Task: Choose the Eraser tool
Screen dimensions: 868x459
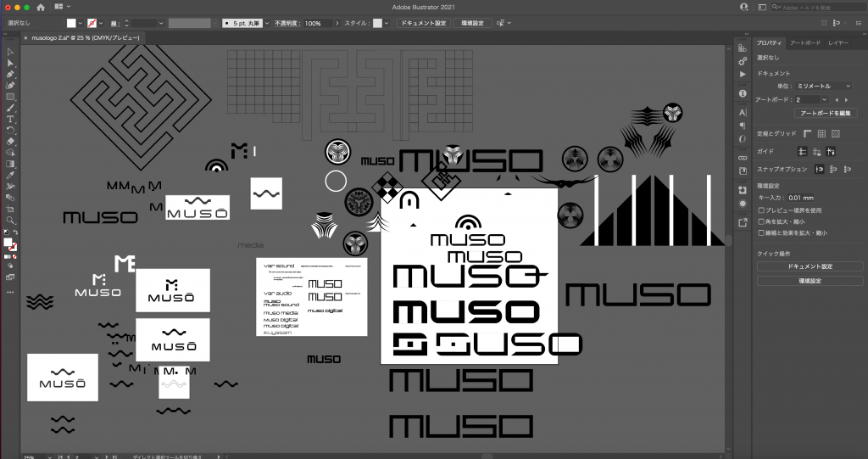Action: [x=10, y=141]
